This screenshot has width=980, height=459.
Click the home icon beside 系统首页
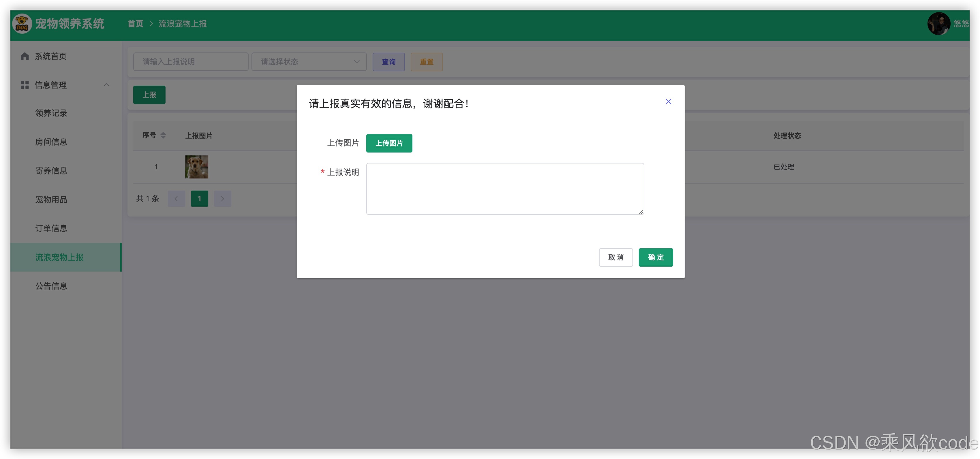pyautogui.click(x=25, y=56)
